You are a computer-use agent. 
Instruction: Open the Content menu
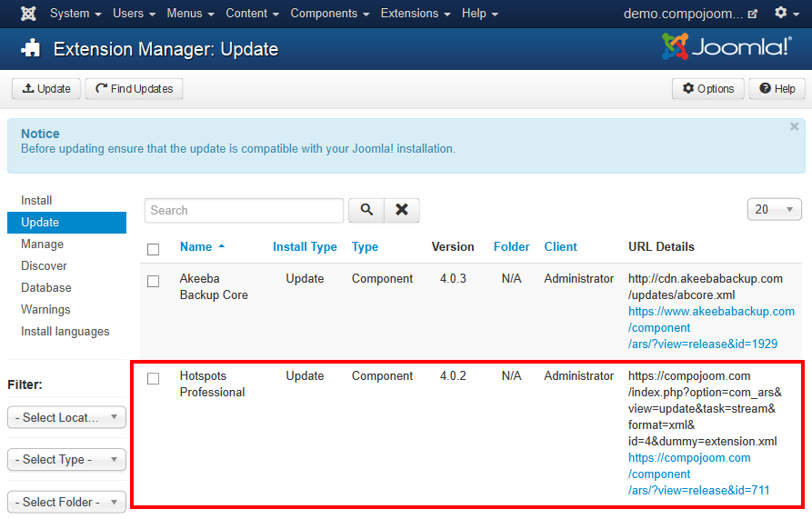252,14
